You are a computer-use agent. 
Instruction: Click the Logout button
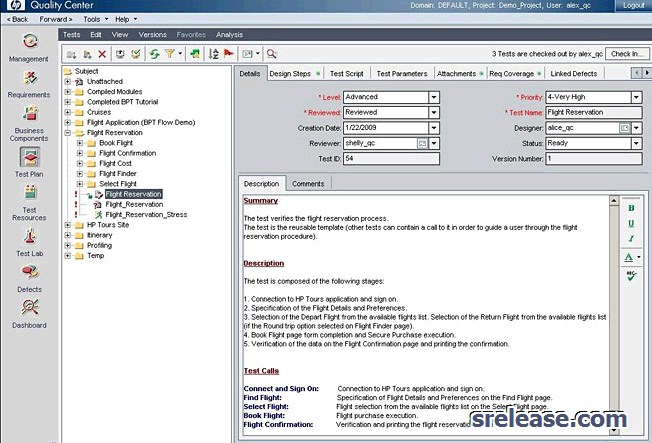click(633, 5)
